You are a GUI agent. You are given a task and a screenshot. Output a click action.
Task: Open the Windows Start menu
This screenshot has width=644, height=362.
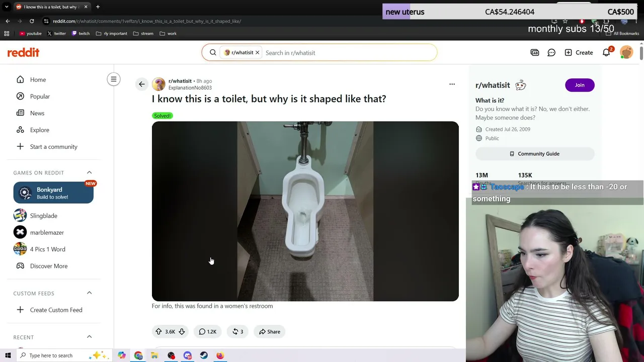(8, 355)
